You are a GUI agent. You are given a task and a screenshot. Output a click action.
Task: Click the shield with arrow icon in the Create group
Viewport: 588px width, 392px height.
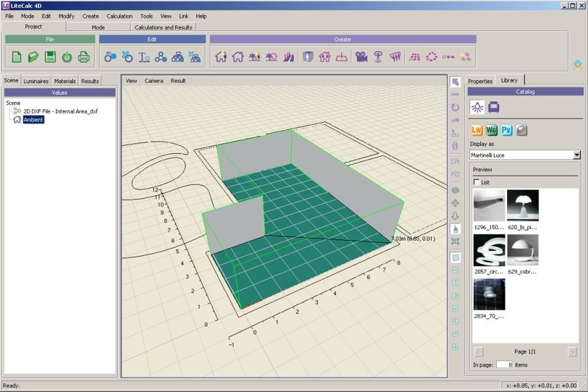[x=308, y=57]
